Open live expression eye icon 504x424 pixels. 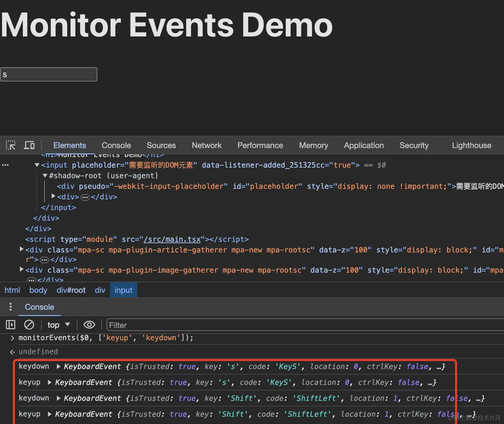click(x=89, y=325)
